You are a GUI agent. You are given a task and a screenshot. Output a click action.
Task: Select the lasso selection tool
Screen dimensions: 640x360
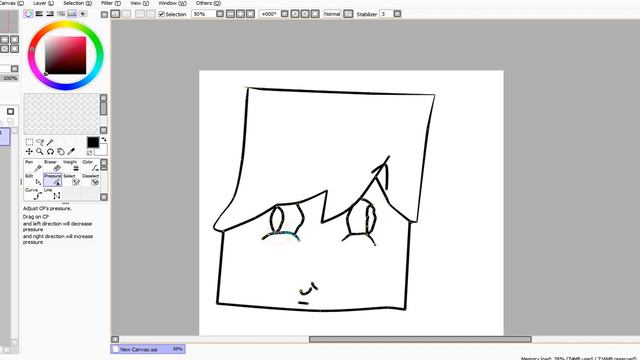pos(40,142)
